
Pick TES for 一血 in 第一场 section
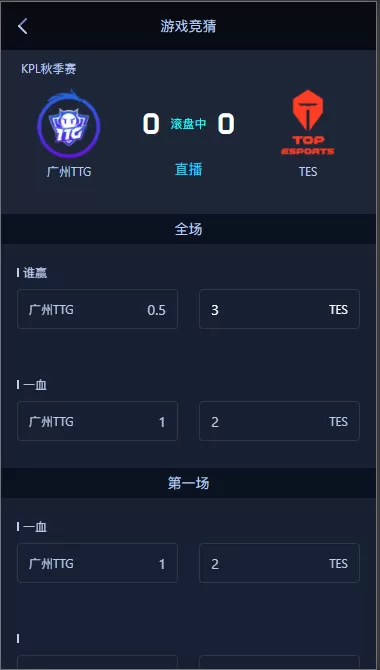pyautogui.click(x=280, y=563)
